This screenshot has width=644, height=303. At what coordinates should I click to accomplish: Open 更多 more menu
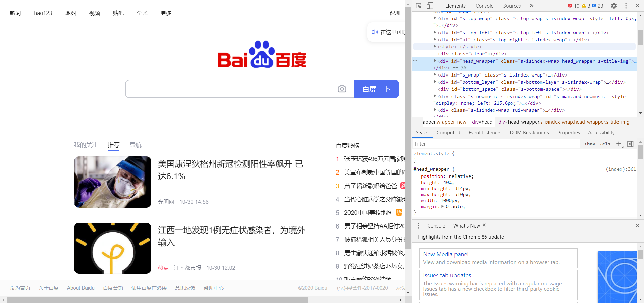166,13
